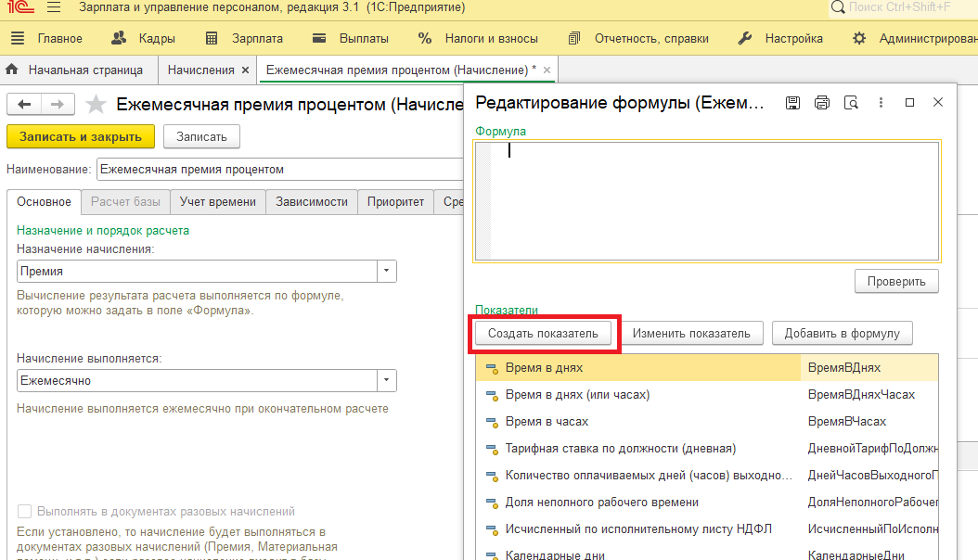Select Доля неполного рабочего времени row

[x=707, y=503]
